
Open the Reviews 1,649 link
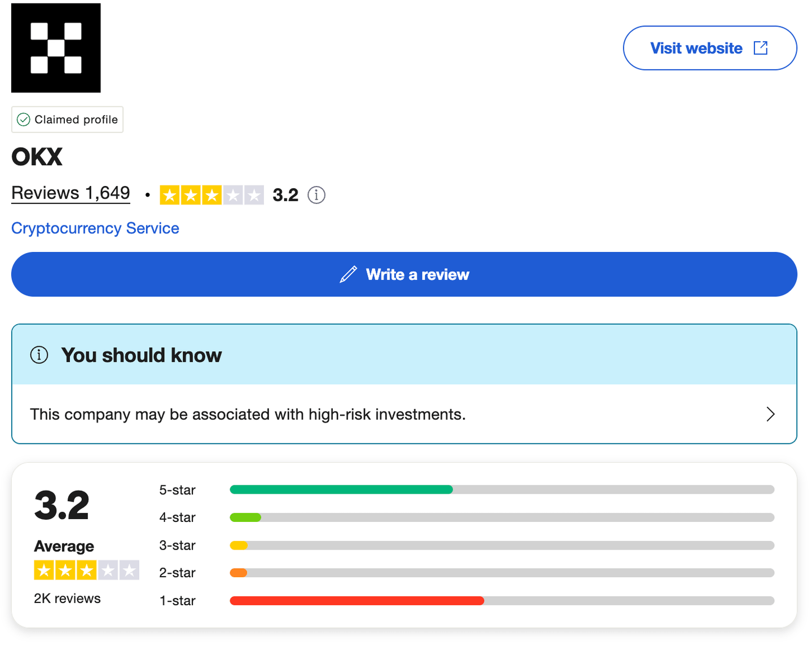pos(70,193)
